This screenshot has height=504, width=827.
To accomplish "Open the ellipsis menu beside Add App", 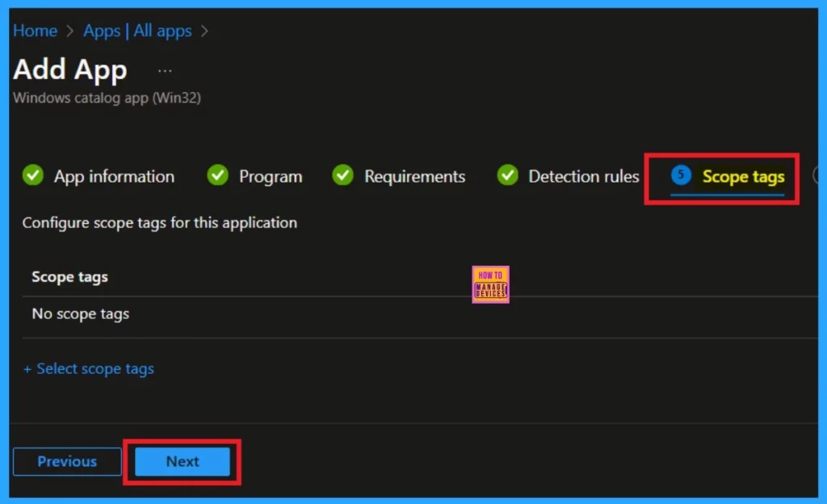I will [165, 70].
